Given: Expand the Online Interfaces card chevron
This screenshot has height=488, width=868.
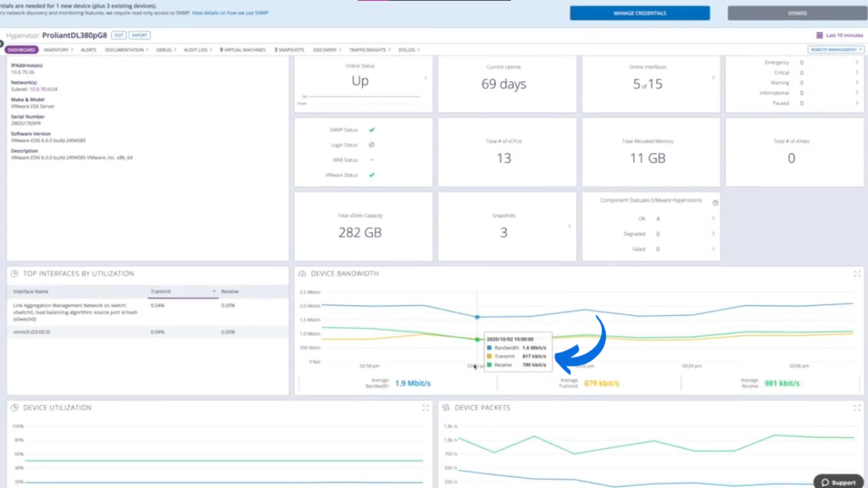Looking at the screenshot, I should click(713, 78).
